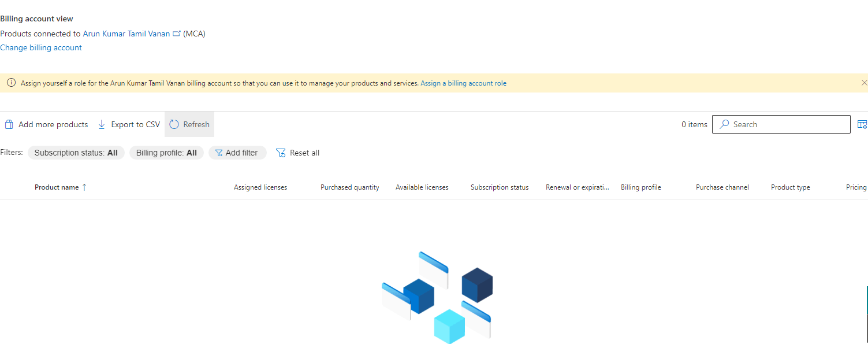Click the Reset all funnel icon
Screen dimensions: 868x344
(281, 153)
